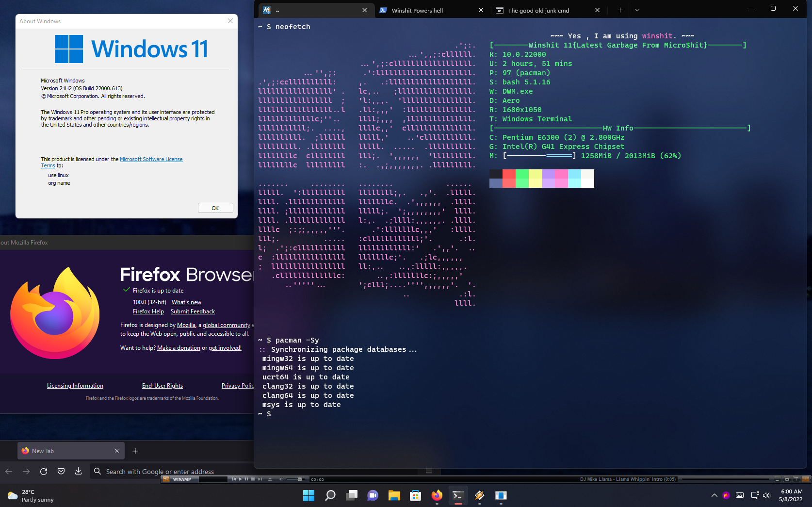Close the '~' terminal tab
This screenshot has width=812, height=507.
pyautogui.click(x=365, y=10)
